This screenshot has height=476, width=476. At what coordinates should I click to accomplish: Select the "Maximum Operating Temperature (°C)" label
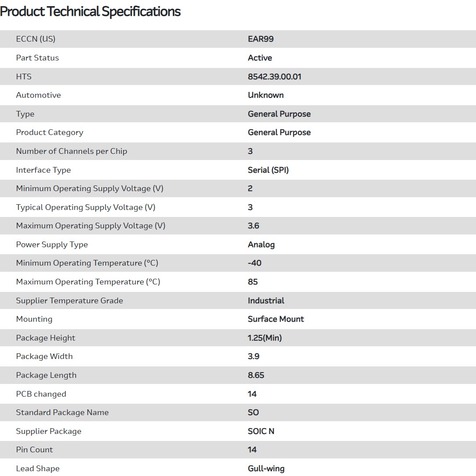(x=88, y=282)
